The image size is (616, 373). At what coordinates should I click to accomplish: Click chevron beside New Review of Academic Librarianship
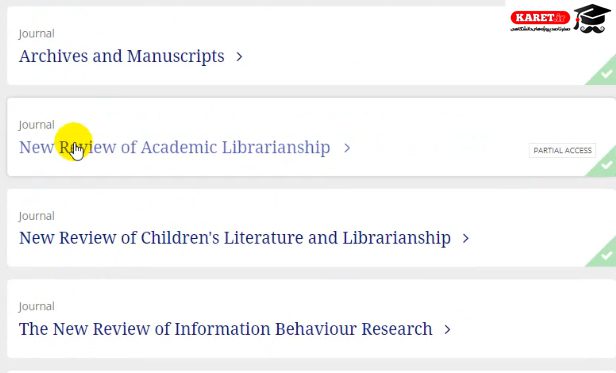point(346,148)
